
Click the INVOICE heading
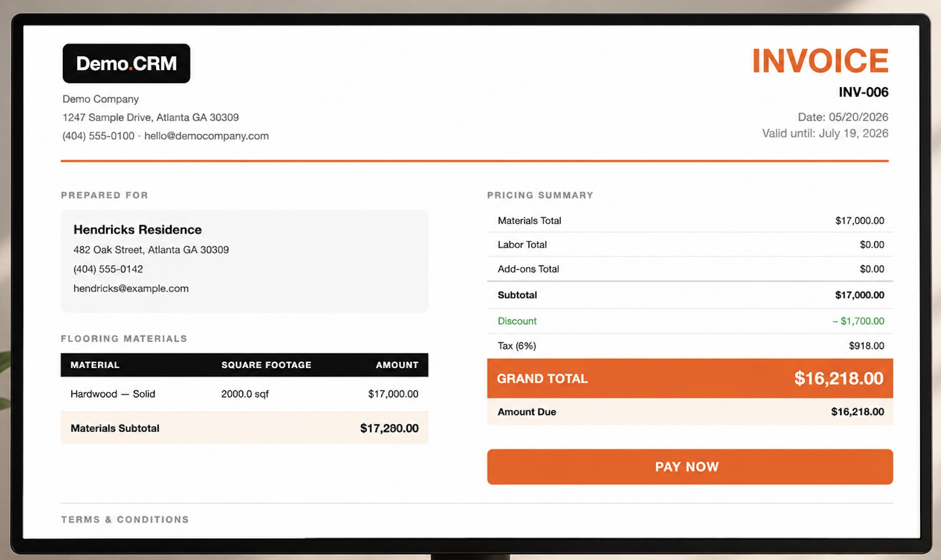(x=820, y=61)
